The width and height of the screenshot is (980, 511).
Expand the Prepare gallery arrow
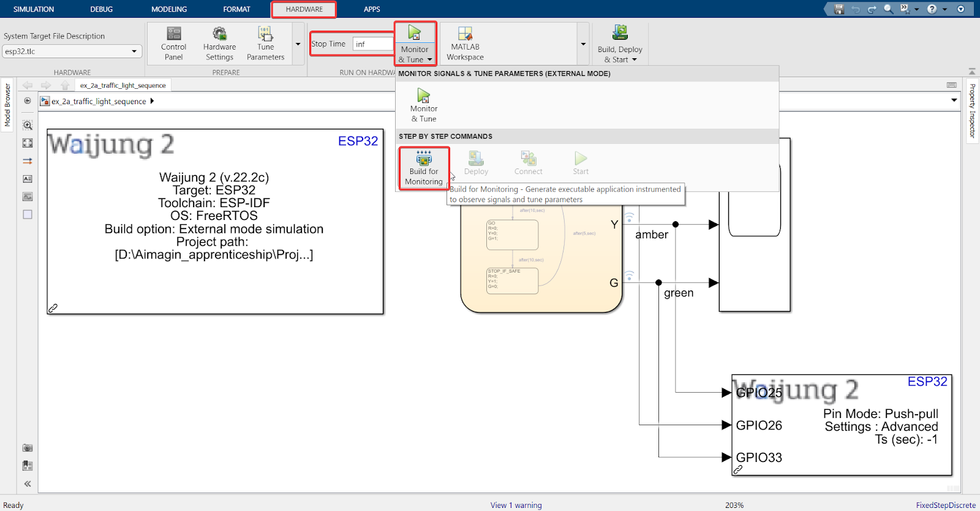[x=298, y=44]
